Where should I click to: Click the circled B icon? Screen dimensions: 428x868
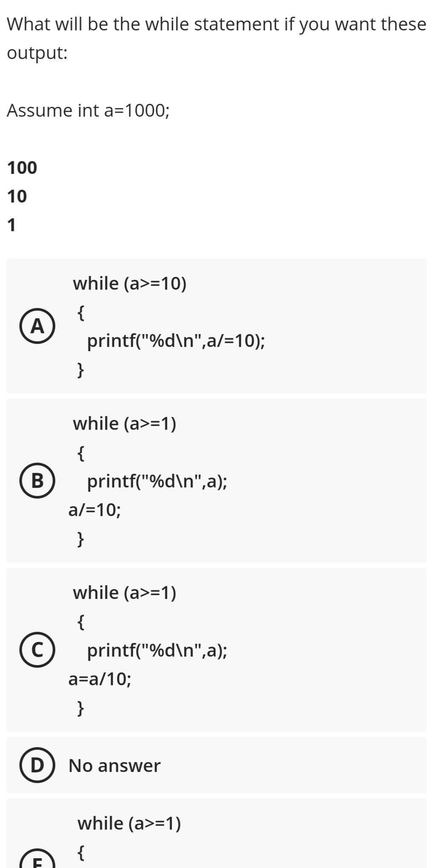pos(37,481)
